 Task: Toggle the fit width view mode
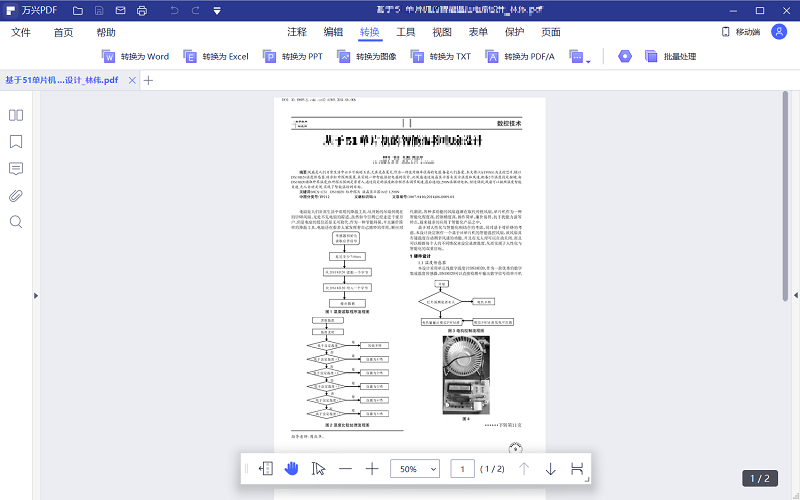click(577, 468)
